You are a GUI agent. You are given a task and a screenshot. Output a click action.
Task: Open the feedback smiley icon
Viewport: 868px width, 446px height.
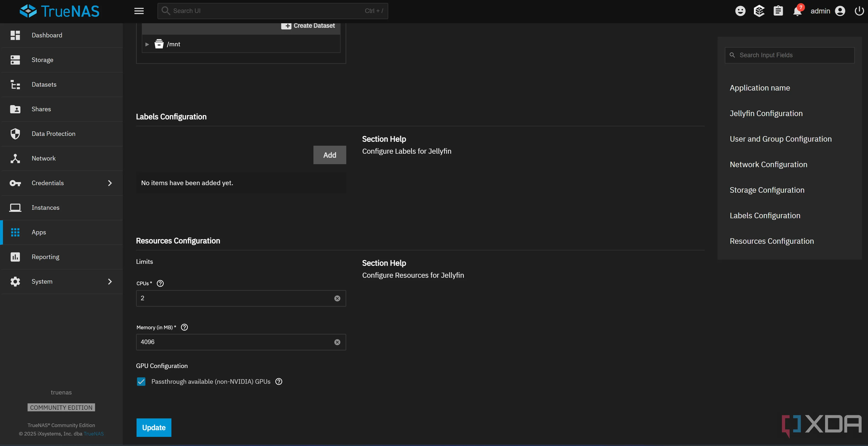[740, 11]
